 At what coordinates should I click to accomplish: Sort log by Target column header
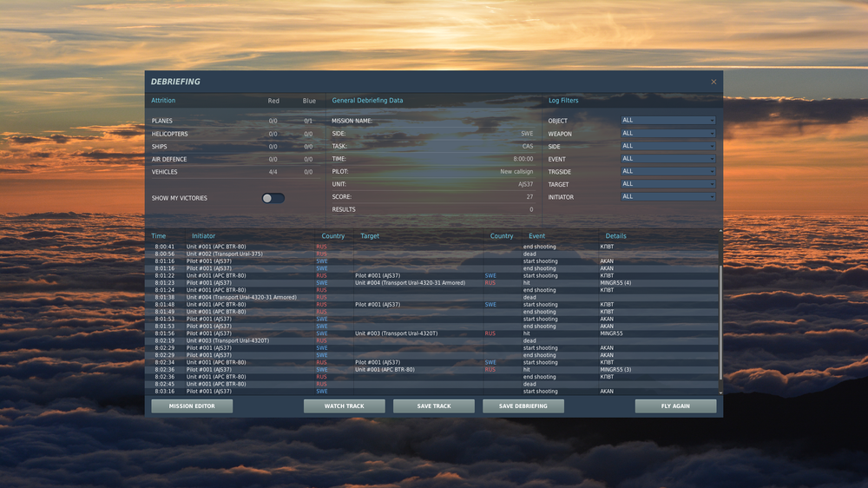[x=370, y=236]
